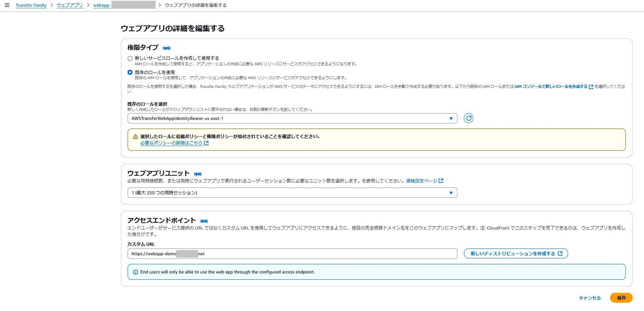This screenshot has width=644, height=311.
Task: Click 新しいディストリビューションを作成する button
Action: pyautogui.click(x=516, y=254)
